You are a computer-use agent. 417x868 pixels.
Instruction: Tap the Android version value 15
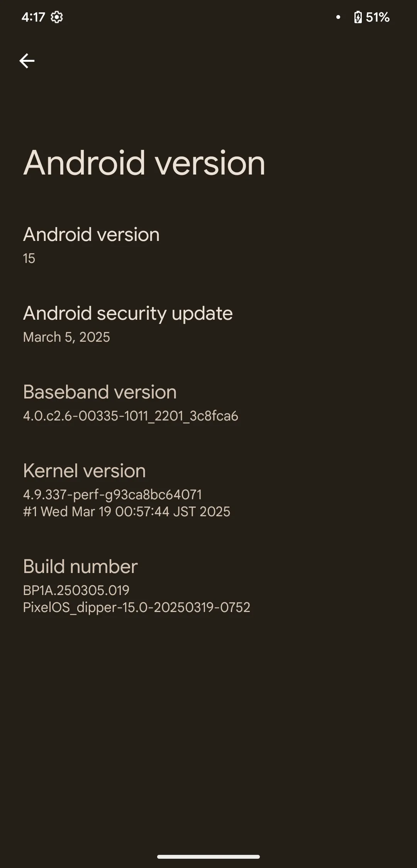29,258
